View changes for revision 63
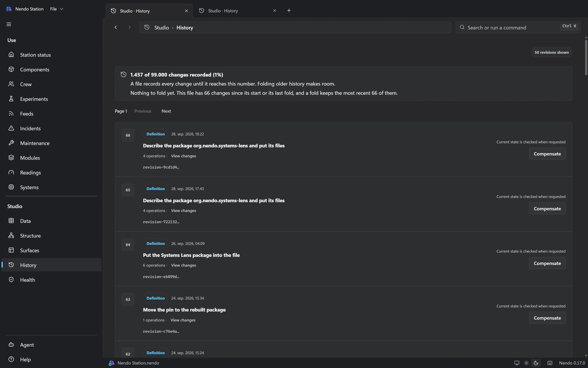 point(183,320)
